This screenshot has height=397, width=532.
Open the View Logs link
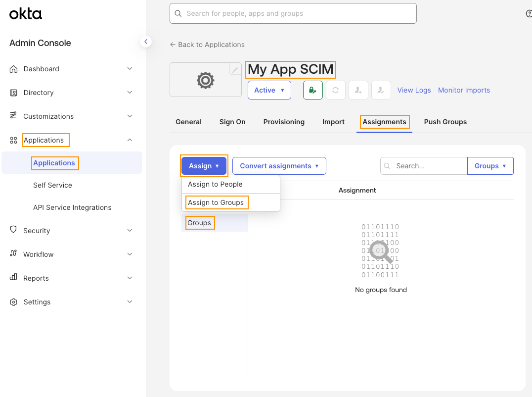[414, 90]
